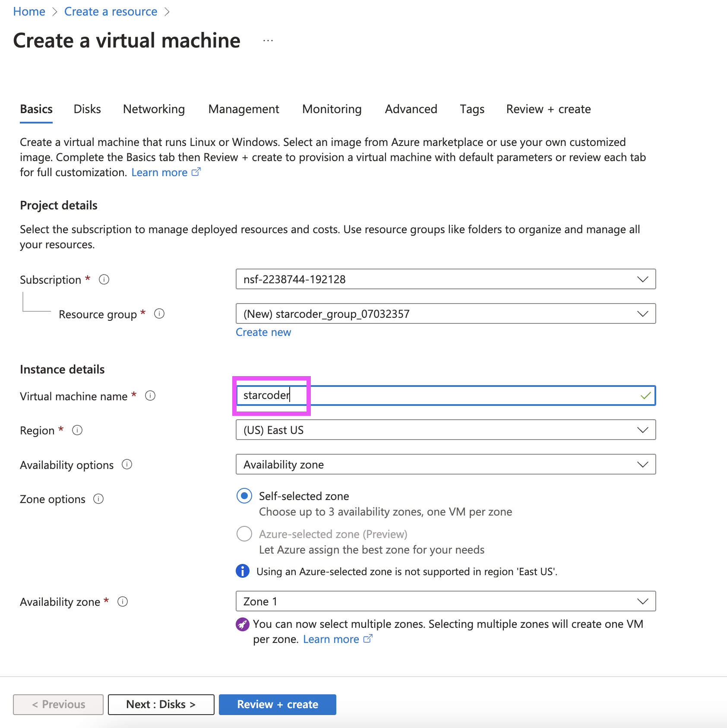The image size is (727, 728).
Task: Click the purple rocket icon near multiple zones note
Action: (243, 624)
